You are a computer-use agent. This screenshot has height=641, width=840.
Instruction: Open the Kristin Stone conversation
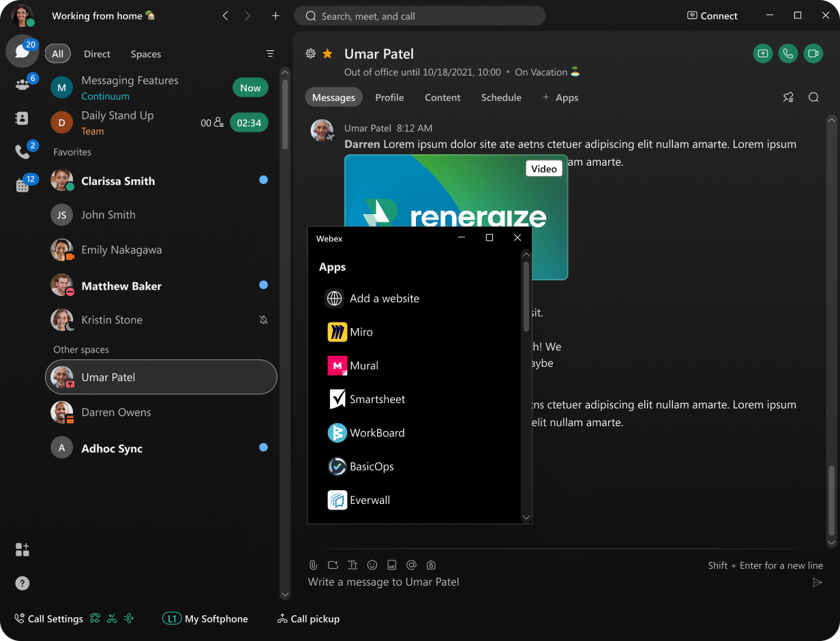pos(161,320)
